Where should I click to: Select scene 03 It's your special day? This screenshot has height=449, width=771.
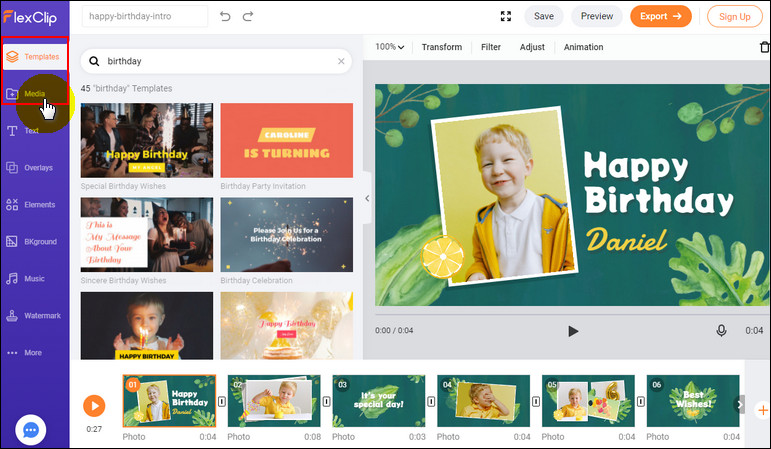coord(379,401)
